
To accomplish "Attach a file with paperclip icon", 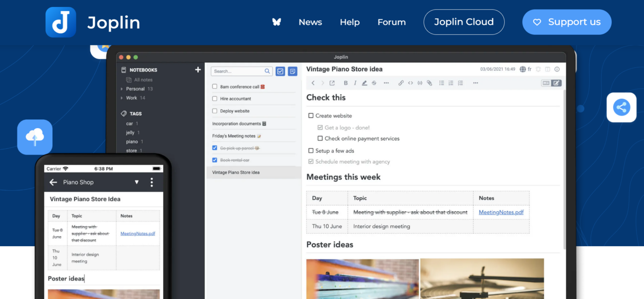I will pyautogui.click(x=429, y=83).
